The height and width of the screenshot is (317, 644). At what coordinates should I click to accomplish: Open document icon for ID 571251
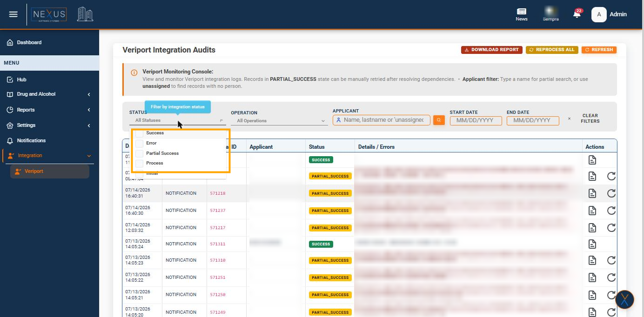[592, 277]
